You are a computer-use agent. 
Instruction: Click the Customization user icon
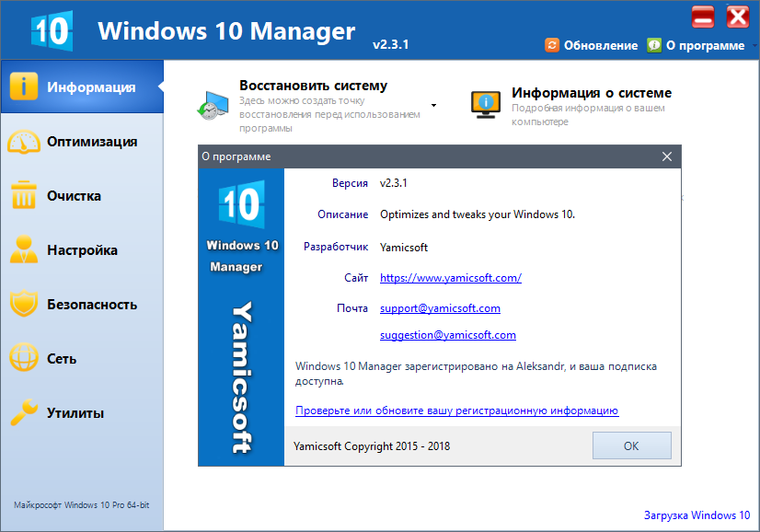[x=23, y=249]
